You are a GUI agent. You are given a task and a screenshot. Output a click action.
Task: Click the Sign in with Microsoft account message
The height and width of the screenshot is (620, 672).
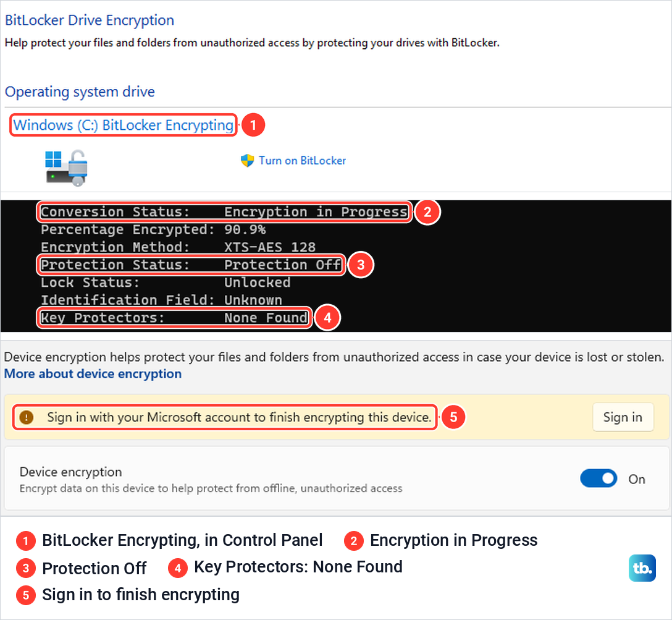coord(239,417)
